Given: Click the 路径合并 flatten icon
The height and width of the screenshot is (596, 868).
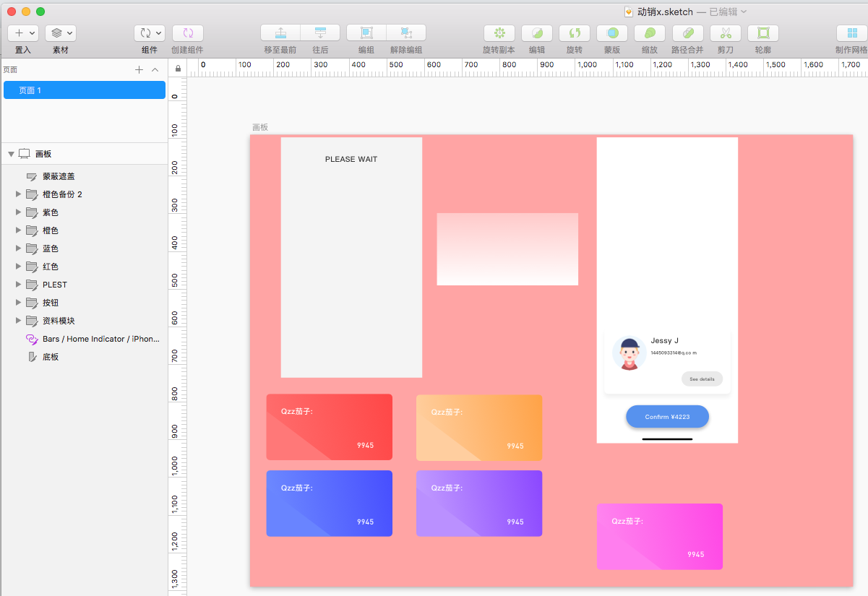Looking at the screenshot, I should [x=687, y=33].
